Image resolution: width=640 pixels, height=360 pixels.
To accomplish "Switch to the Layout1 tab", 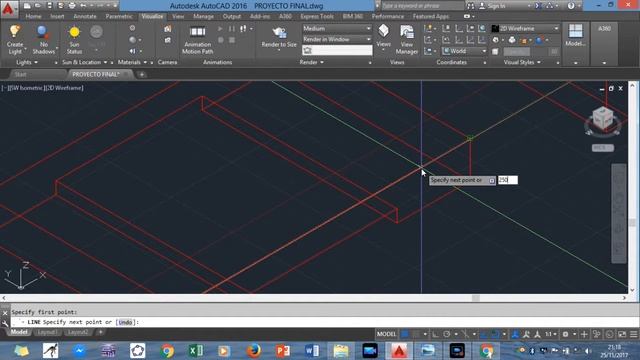I will coord(47,332).
